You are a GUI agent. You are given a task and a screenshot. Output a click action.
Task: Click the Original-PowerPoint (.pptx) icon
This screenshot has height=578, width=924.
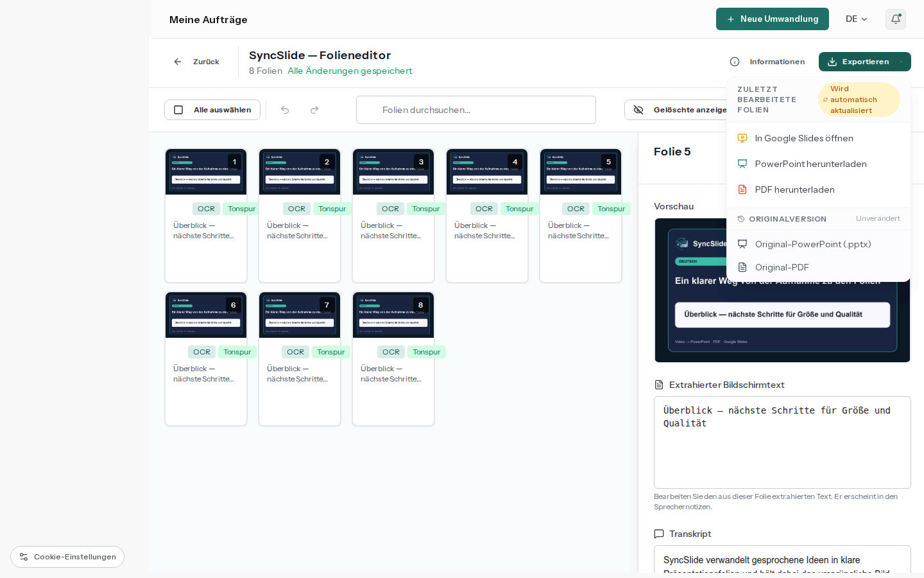[x=742, y=244]
